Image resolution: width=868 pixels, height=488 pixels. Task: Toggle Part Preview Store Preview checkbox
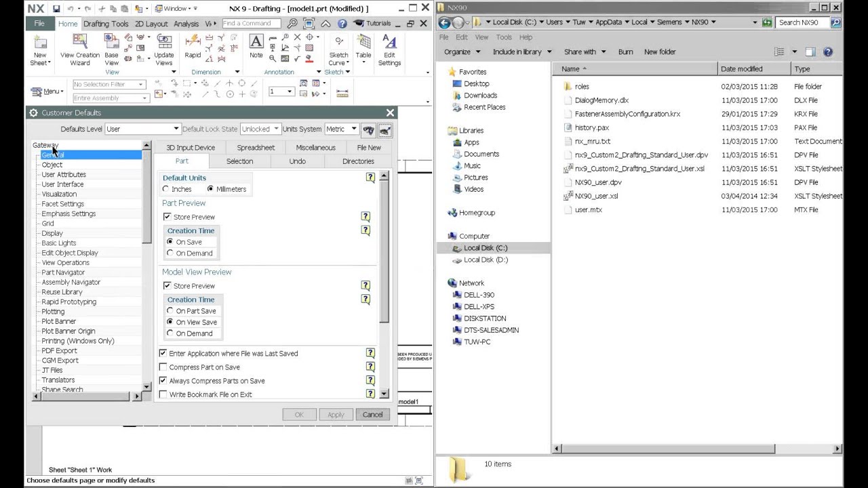pyautogui.click(x=167, y=217)
